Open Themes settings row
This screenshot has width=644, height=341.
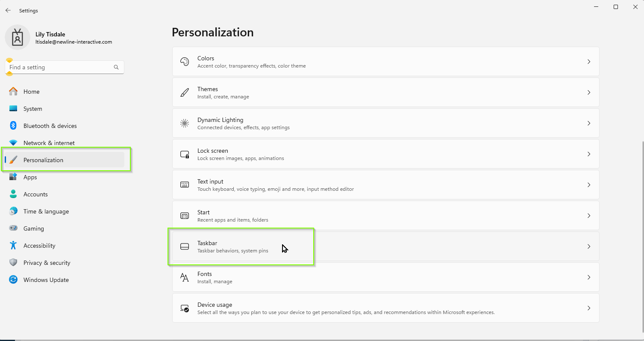[385, 92]
